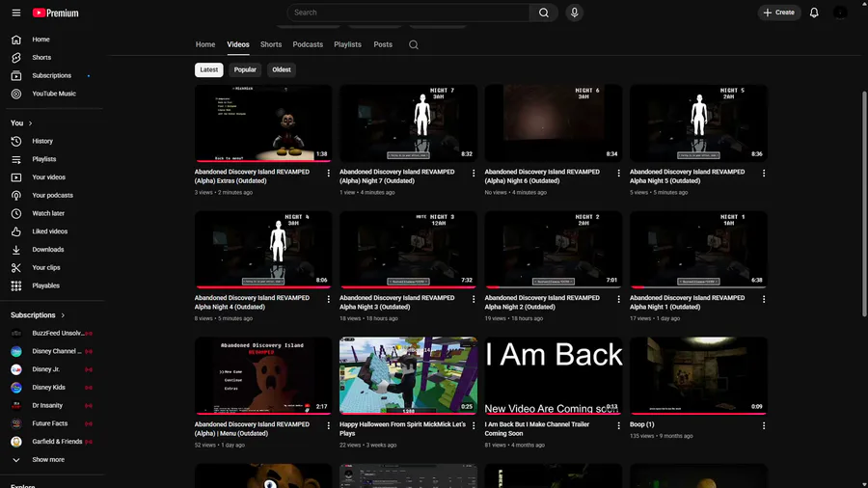Viewport: 868px width, 488px height.
Task: Select the Oldest sort chip
Action: pos(282,69)
